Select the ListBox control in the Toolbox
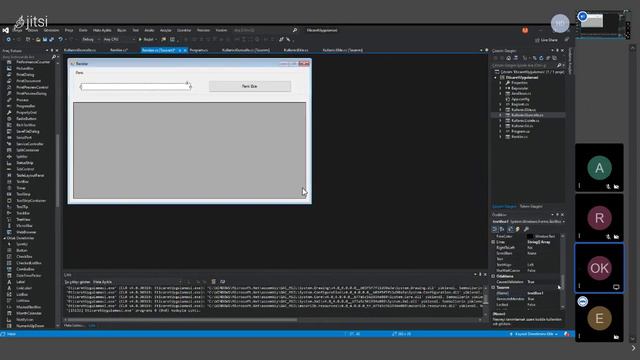 click(x=22, y=294)
